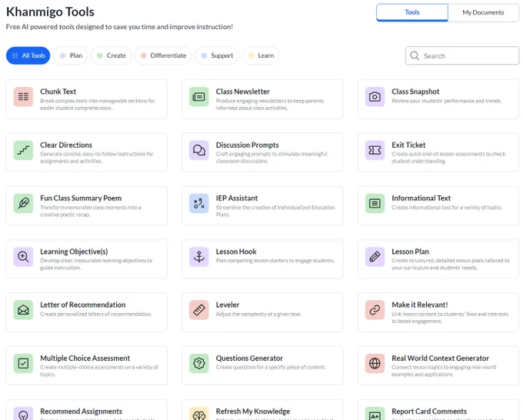Viewport: 523px width, 420px height.
Task: Switch to the My Documents tab
Action: point(483,12)
